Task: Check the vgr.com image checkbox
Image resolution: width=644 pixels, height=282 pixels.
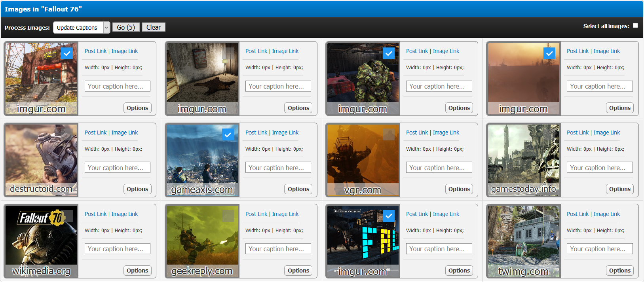Action: (x=389, y=135)
